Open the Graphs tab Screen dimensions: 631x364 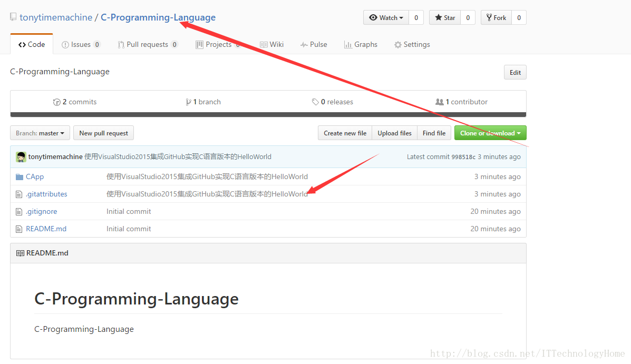tap(361, 44)
